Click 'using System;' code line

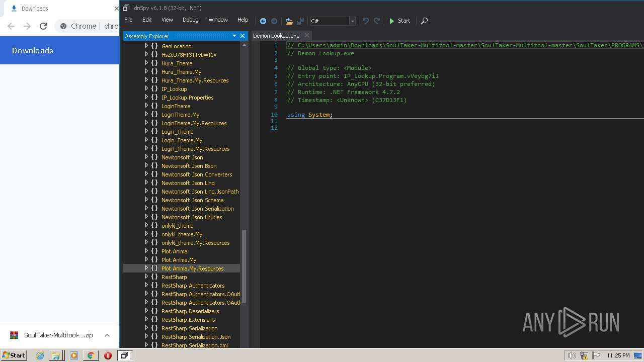click(310, 115)
